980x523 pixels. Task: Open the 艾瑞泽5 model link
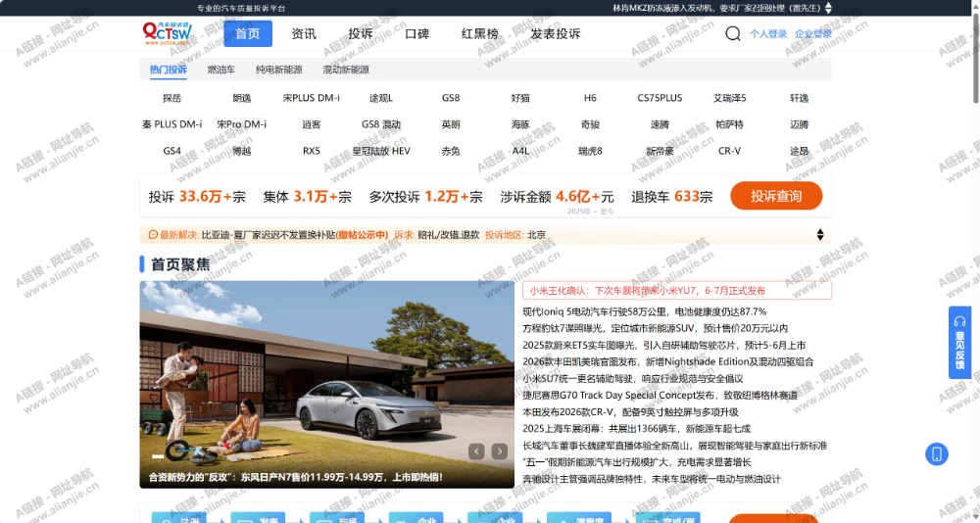click(x=729, y=98)
